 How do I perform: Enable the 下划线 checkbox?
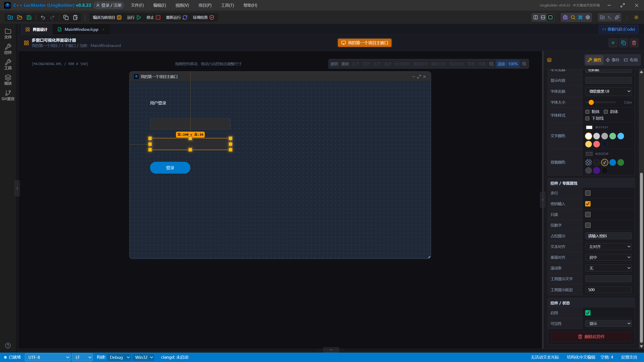point(587,118)
